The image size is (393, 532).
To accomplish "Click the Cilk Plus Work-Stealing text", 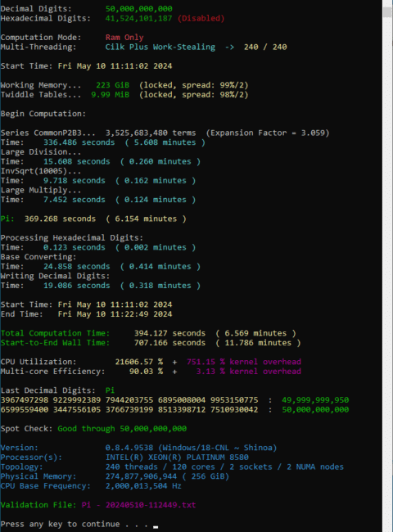I will click(160, 47).
